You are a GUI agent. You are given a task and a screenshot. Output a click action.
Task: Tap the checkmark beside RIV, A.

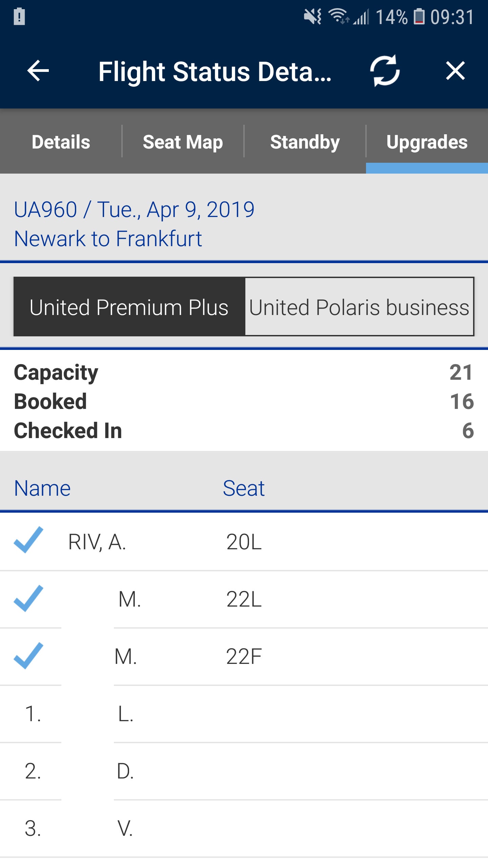(x=28, y=540)
